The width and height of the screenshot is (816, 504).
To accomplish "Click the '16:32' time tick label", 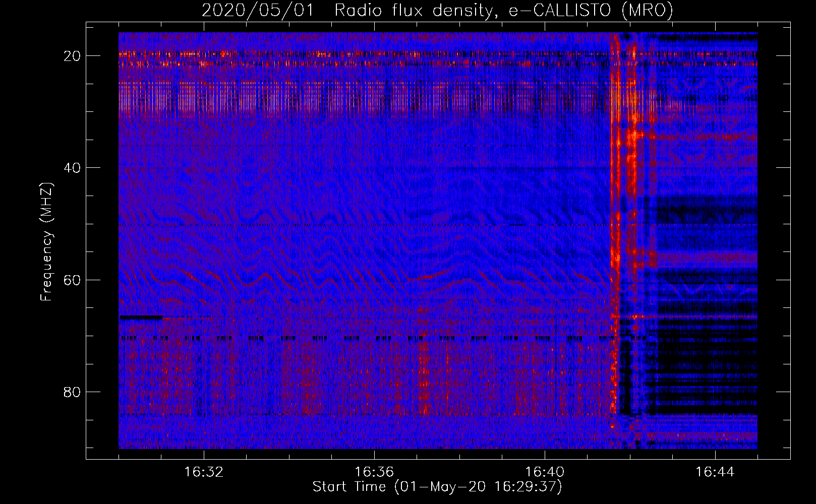I will tap(204, 472).
